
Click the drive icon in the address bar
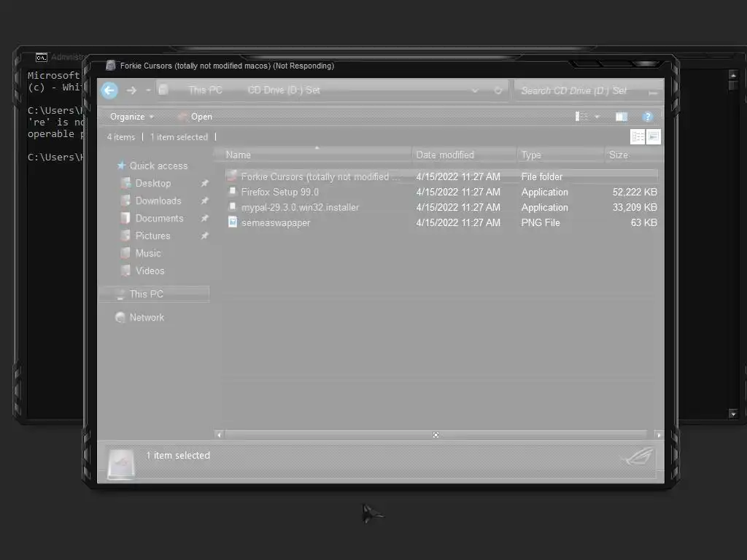(x=163, y=90)
